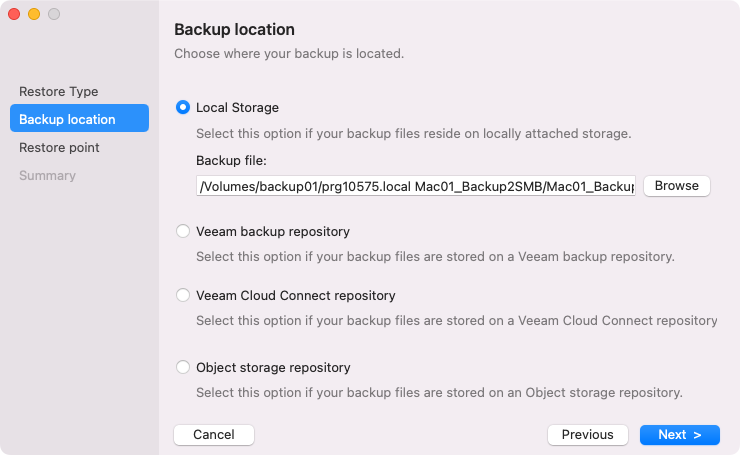Proceed with the Next button
Screen dimensions: 740x455
click(x=680, y=435)
